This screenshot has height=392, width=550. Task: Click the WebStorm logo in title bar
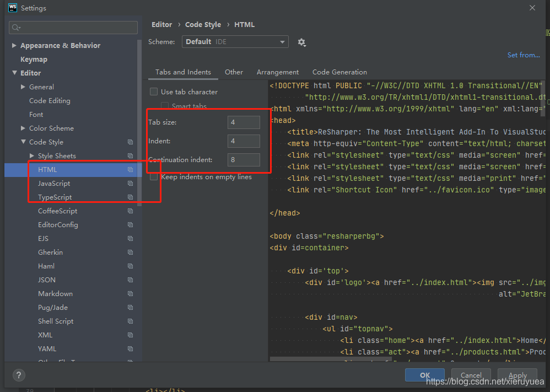(13, 8)
